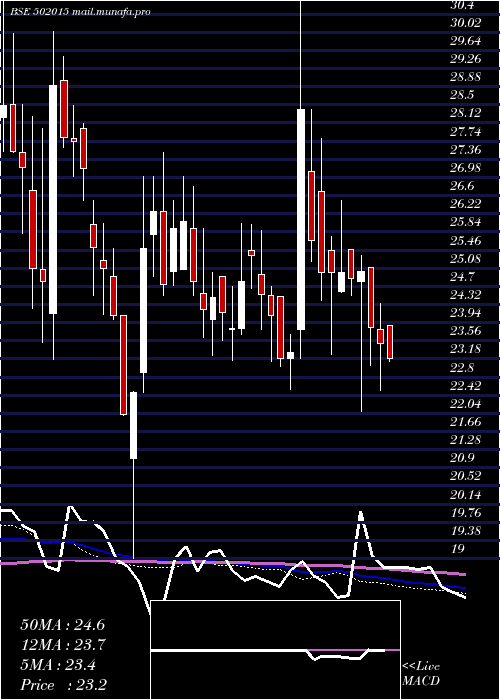Click the 19 price axis label
The width and height of the screenshot is (500, 700).
(x=457, y=549)
